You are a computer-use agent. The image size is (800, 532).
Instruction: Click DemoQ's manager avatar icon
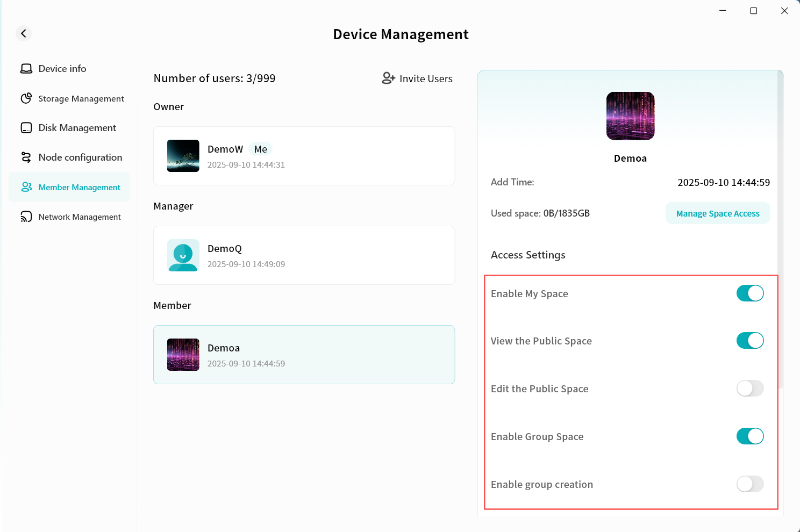coord(183,255)
